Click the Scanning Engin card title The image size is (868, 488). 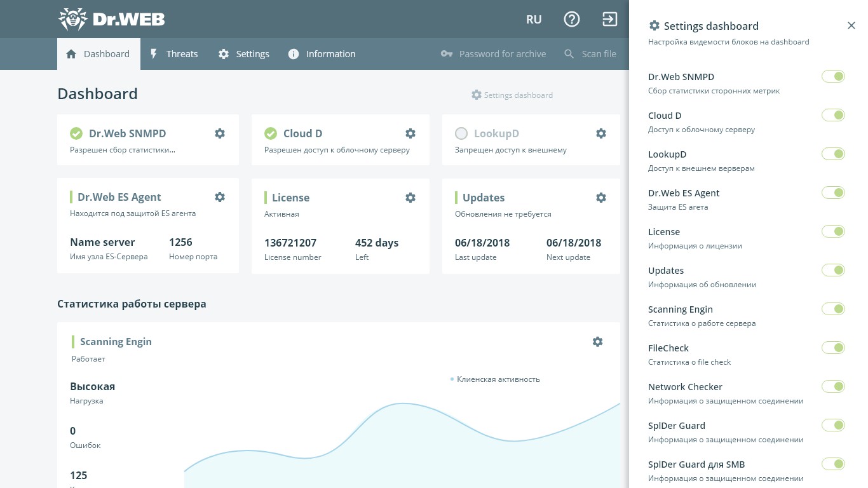coord(116,341)
